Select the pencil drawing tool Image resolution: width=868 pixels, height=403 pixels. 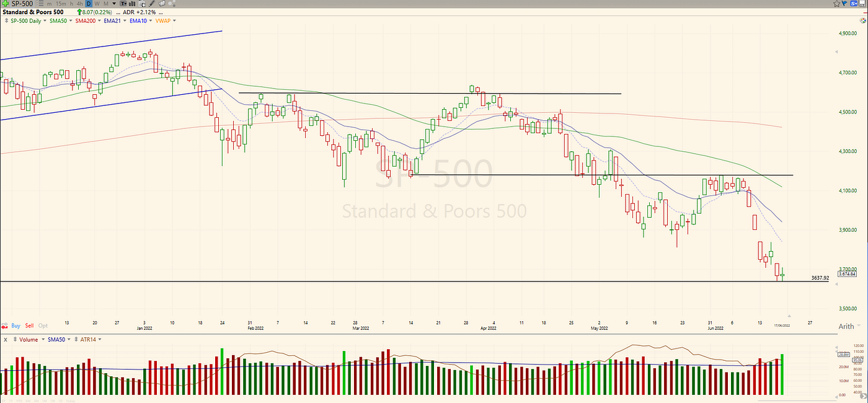[152, 4]
